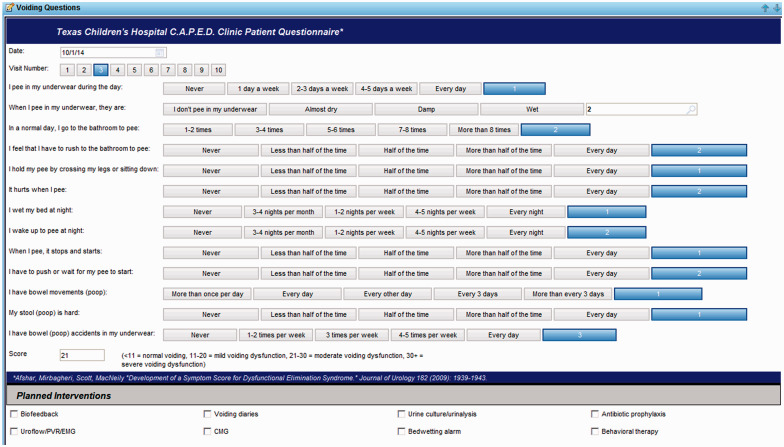Click the Score input field

click(82, 355)
